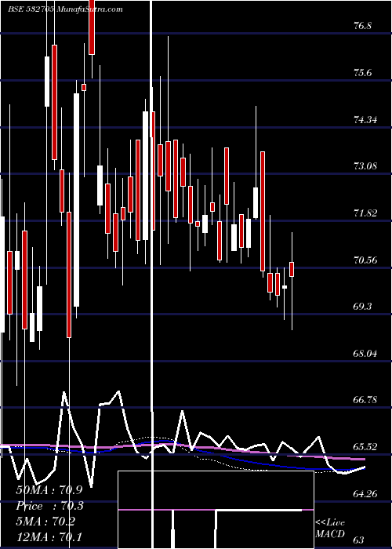Click inside the Live MACD histogram box

216,510
